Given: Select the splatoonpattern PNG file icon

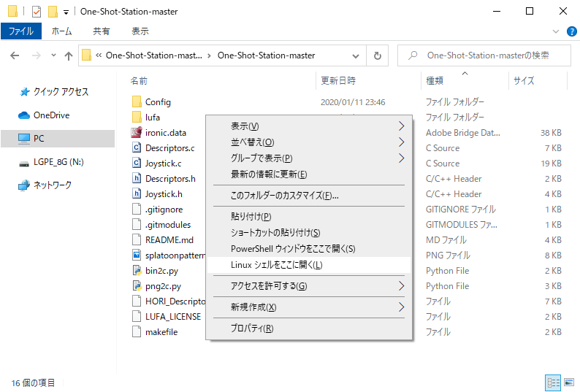Looking at the screenshot, I should [x=137, y=255].
